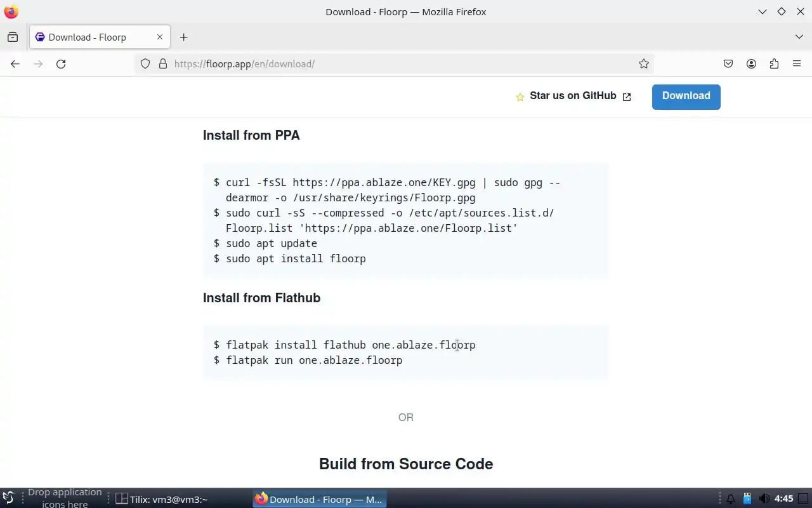This screenshot has height=508, width=812.
Task: Close the Download - Floorp tab
Action: pos(160,37)
